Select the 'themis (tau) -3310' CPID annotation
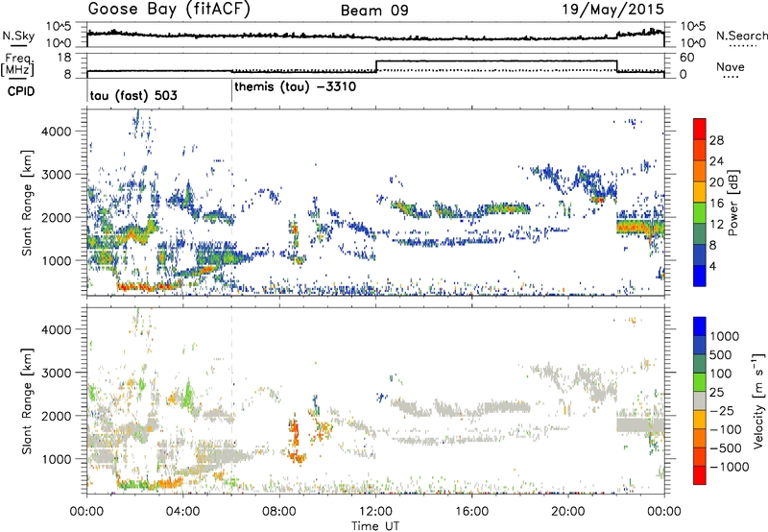This screenshot has width=768, height=532. pos(296,87)
